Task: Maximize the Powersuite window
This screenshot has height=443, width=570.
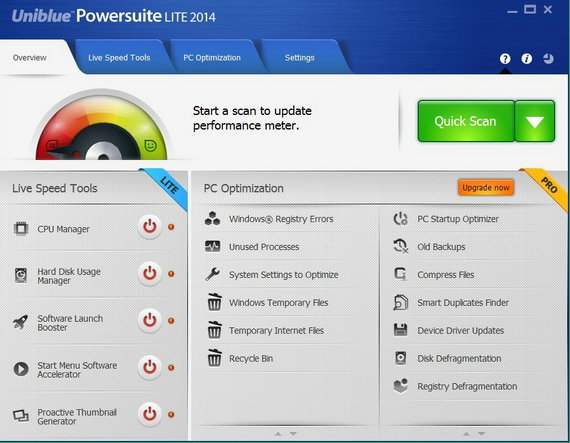Action: [x=530, y=9]
